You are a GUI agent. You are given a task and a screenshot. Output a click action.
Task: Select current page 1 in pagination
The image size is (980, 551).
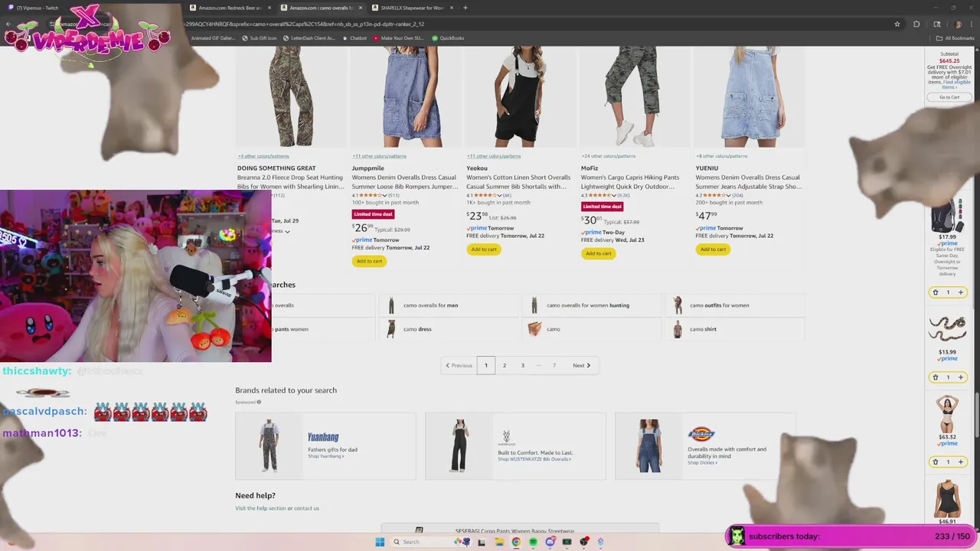pyautogui.click(x=485, y=365)
